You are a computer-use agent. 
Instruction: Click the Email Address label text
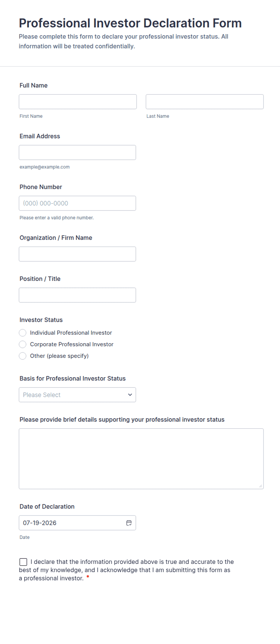(40, 136)
